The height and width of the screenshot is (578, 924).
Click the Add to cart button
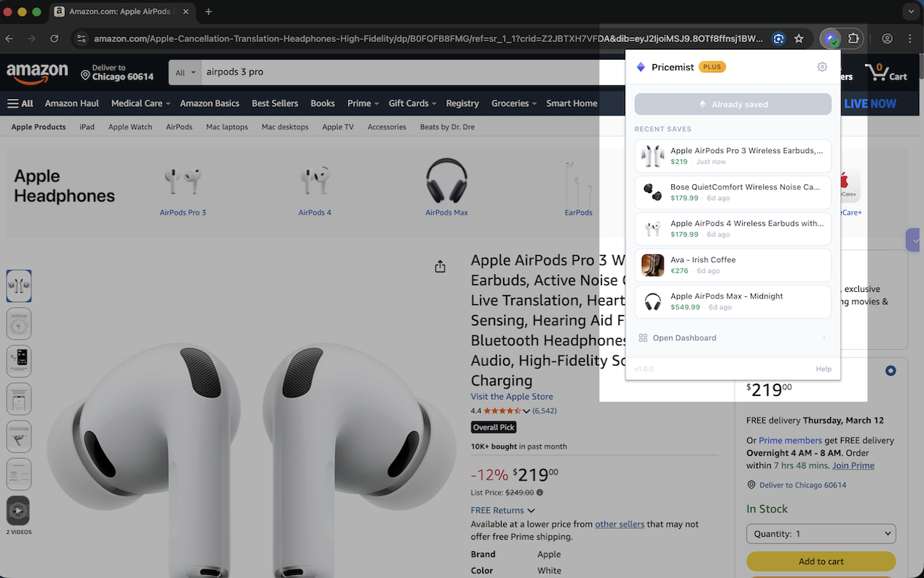[821, 561]
